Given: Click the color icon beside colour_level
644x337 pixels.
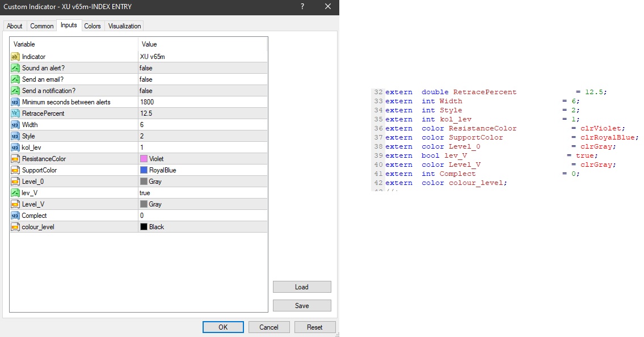Looking at the screenshot, I should [15, 227].
